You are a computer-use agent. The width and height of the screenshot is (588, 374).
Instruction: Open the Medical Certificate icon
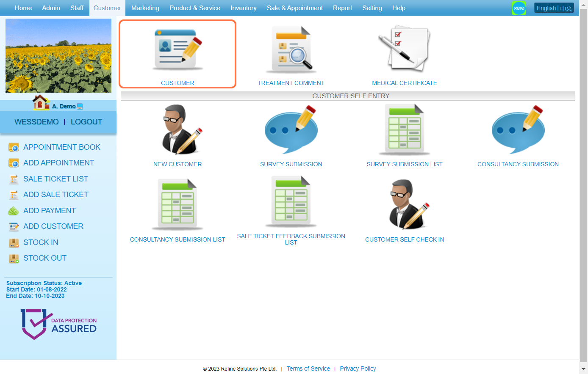coord(405,49)
